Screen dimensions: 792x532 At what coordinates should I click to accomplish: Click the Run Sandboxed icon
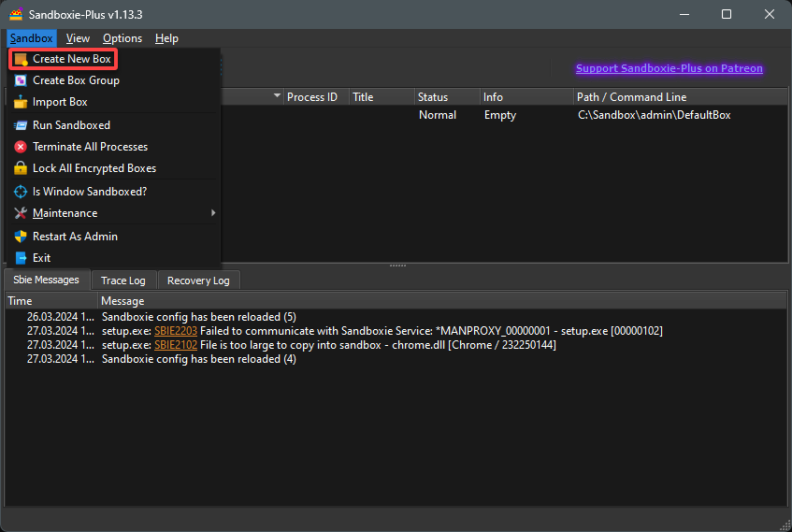coord(21,125)
